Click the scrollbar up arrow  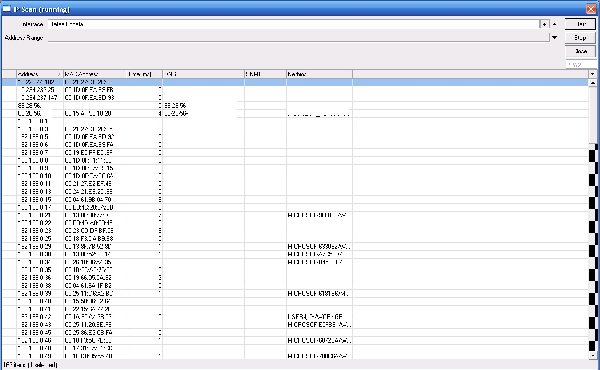coord(592,82)
